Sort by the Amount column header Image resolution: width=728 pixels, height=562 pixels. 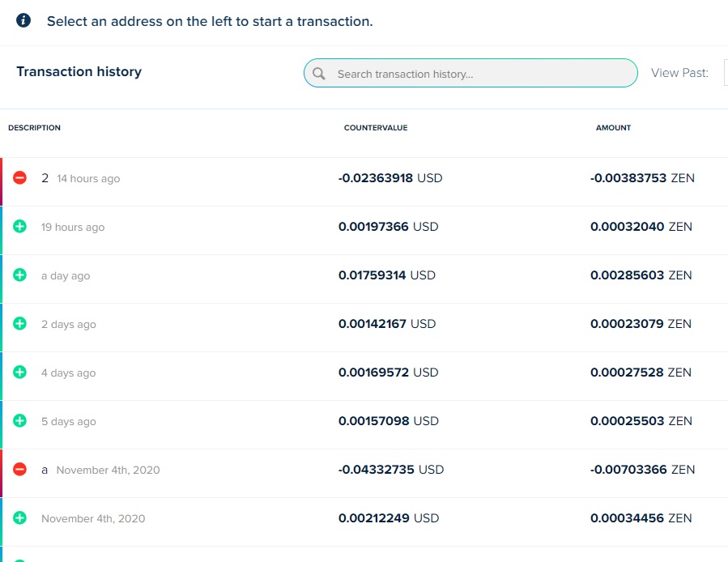click(613, 128)
